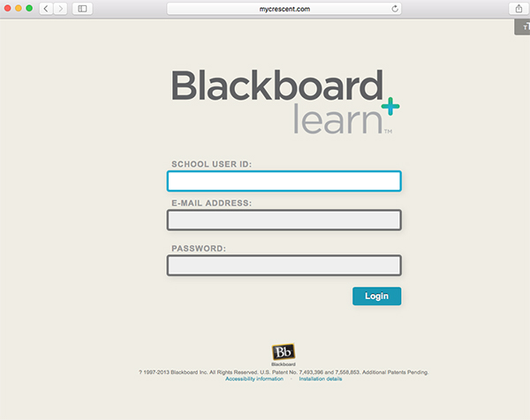Click the "PASSWORD:" label
This screenshot has height=420, width=530.
[x=199, y=249]
